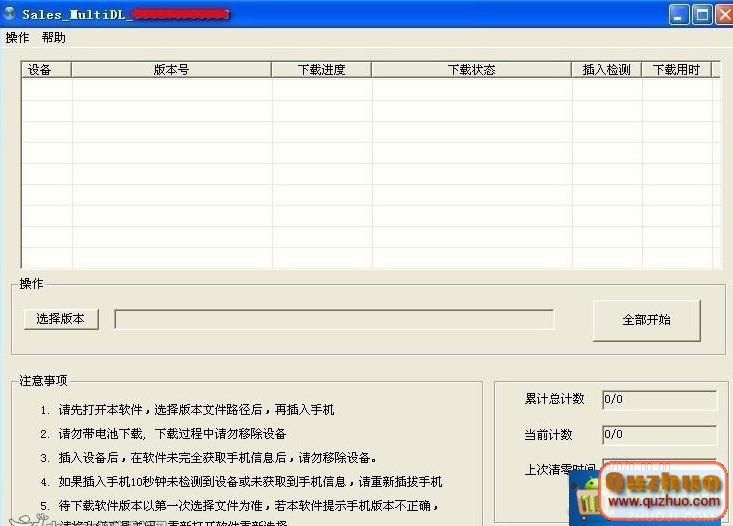The height and width of the screenshot is (526, 733).
Task: Click the 当前计数 label
Action: [x=548, y=435]
